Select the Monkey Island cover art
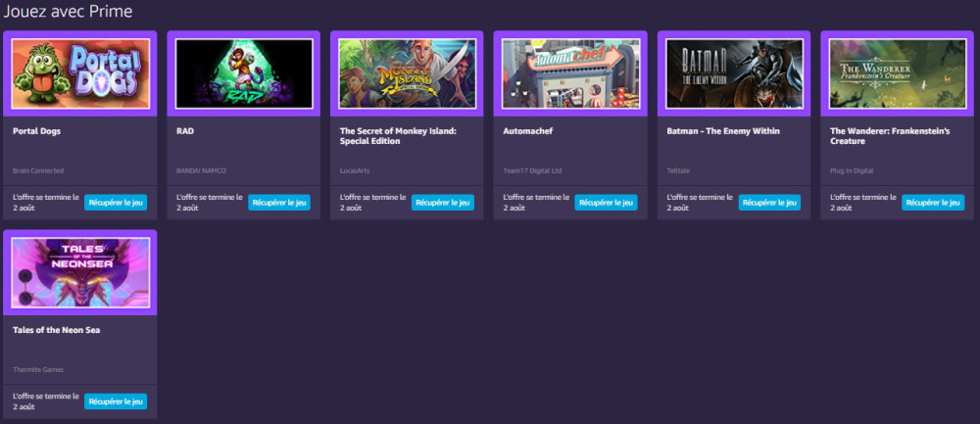The height and width of the screenshot is (424, 980). (407, 73)
